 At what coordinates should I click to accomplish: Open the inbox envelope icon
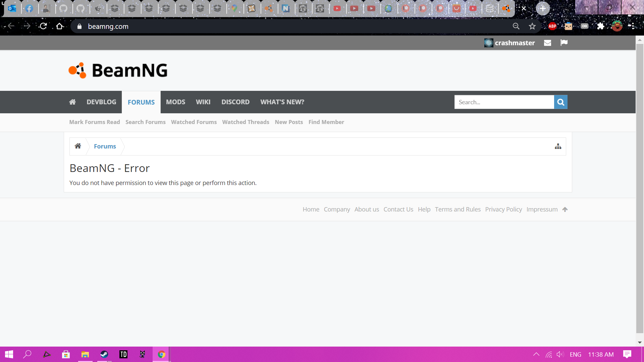point(547,43)
